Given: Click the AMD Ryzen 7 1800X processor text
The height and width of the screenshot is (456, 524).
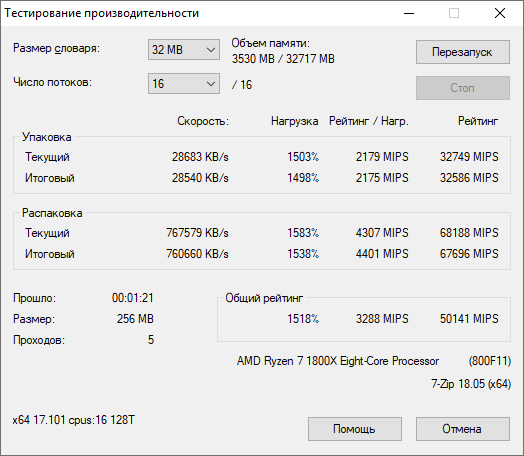Looking at the screenshot, I should [338, 361].
